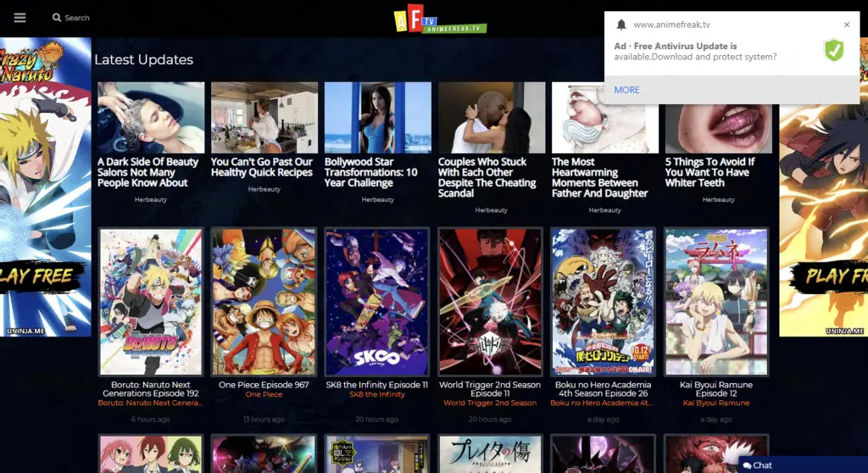The width and height of the screenshot is (868, 473).
Task: Open the Crazy Naruto banner ad
Action: pyautogui.click(x=46, y=186)
